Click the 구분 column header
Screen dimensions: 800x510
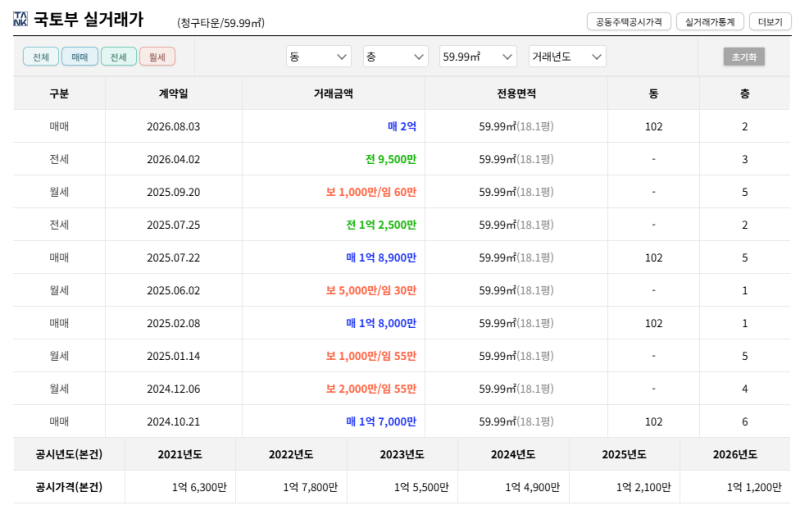pos(59,93)
